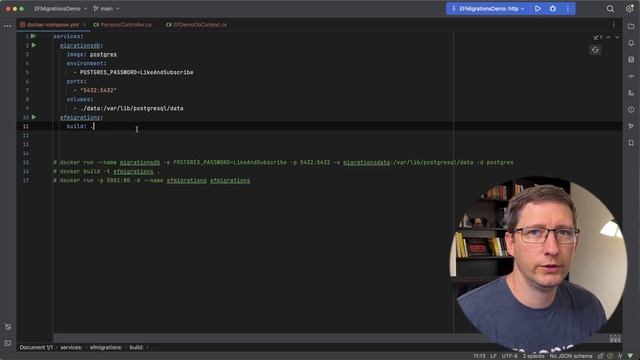Open the inspection checkmark widget
The image size is (640, 360).
click(598, 37)
